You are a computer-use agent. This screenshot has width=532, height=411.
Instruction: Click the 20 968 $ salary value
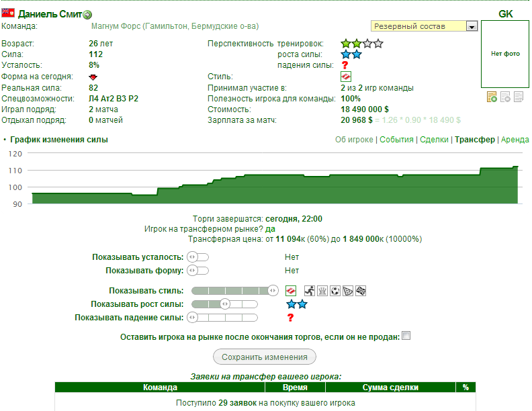pyautogui.click(x=356, y=120)
